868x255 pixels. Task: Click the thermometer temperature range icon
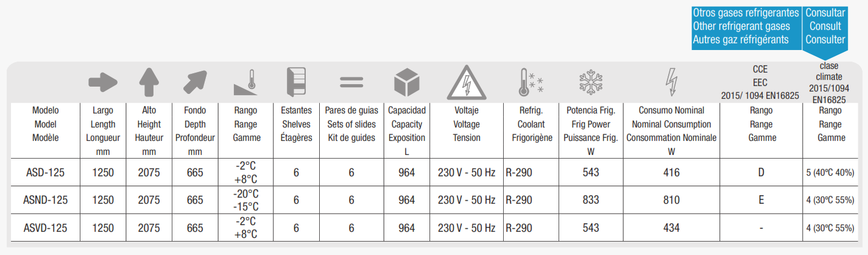pos(247,82)
